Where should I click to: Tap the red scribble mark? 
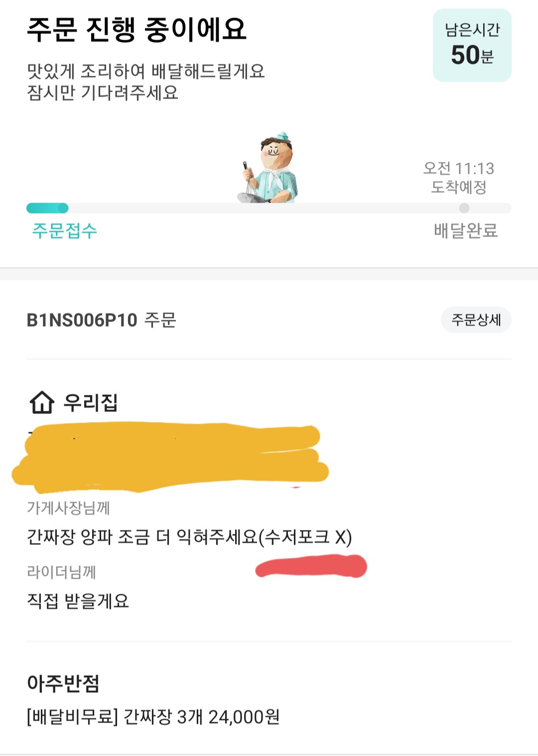coord(311,567)
